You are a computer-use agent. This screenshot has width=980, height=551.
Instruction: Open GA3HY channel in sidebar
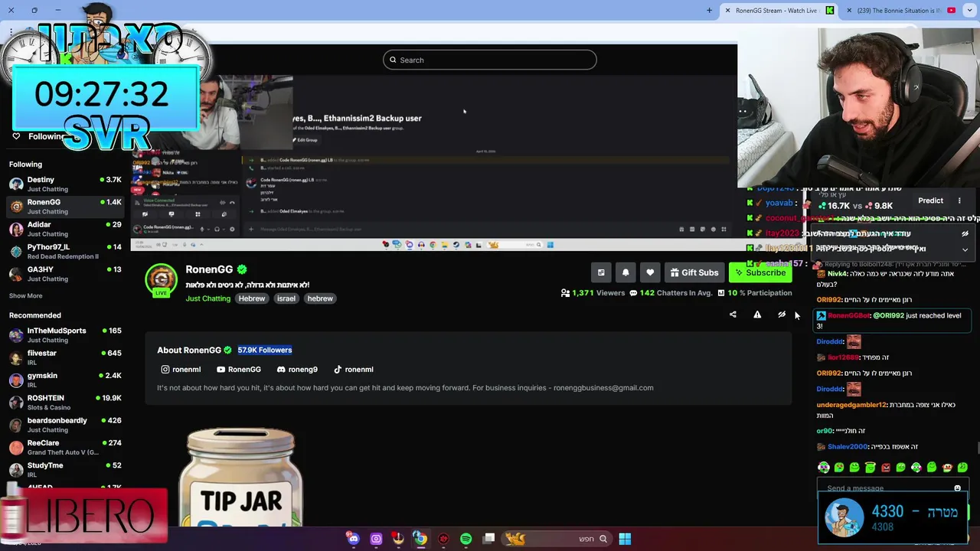tap(65, 274)
